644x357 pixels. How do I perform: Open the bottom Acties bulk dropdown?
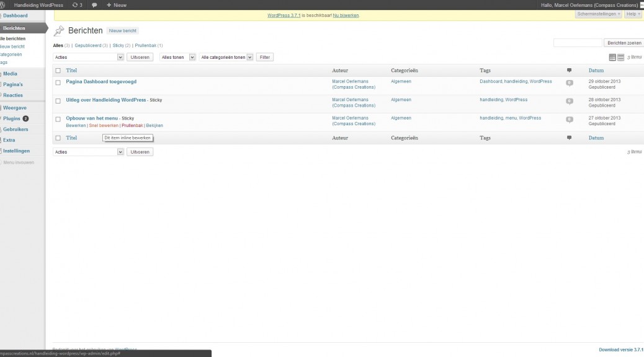pyautogui.click(x=88, y=152)
